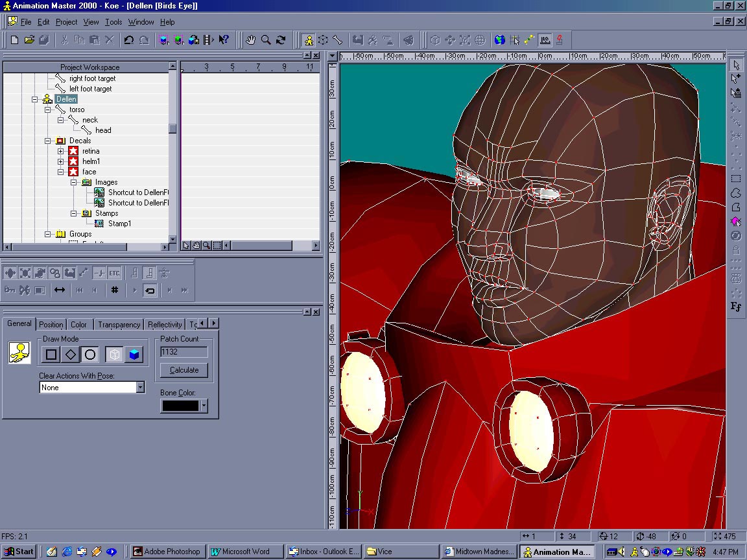The height and width of the screenshot is (560, 747).
Task: Open the Tools menu
Action: tap(113, 22)
